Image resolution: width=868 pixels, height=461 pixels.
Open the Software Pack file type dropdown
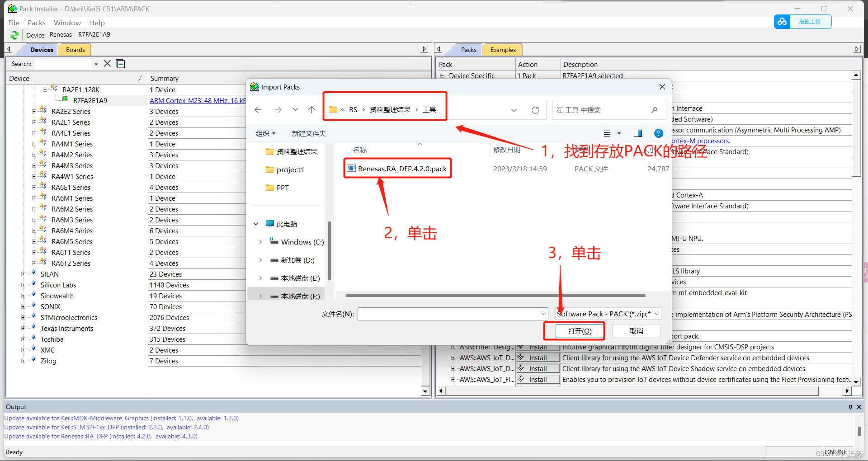(x=657, y=314)
